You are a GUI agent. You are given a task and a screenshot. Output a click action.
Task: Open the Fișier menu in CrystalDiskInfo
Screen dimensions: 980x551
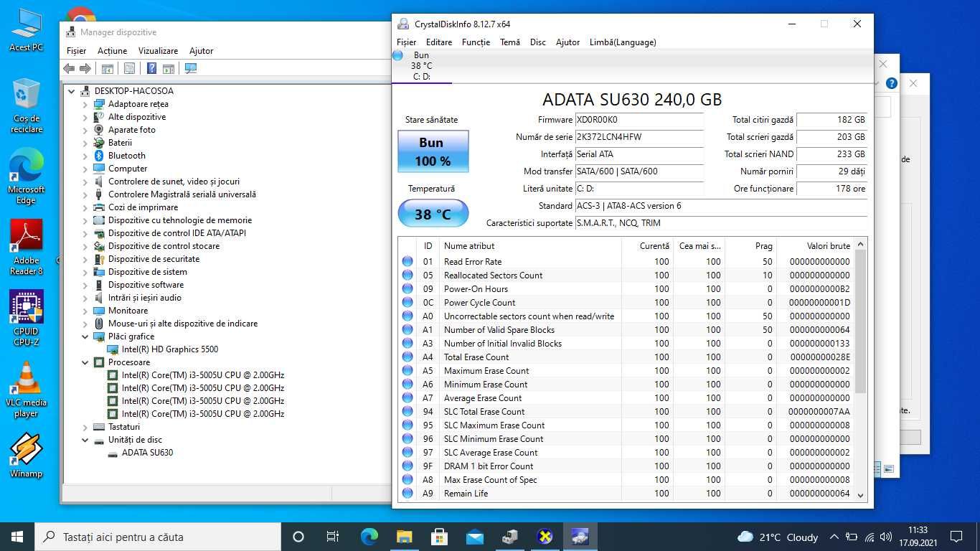pos(406,42)
